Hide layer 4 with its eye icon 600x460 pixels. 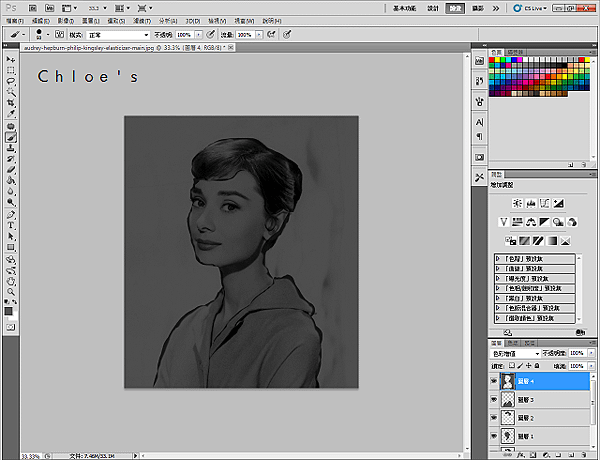(494, 381)
